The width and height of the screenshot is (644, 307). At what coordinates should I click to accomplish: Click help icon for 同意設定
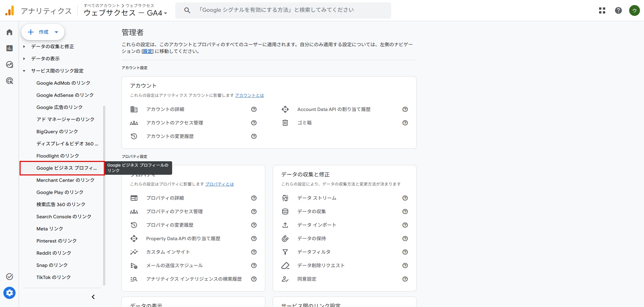405,279
